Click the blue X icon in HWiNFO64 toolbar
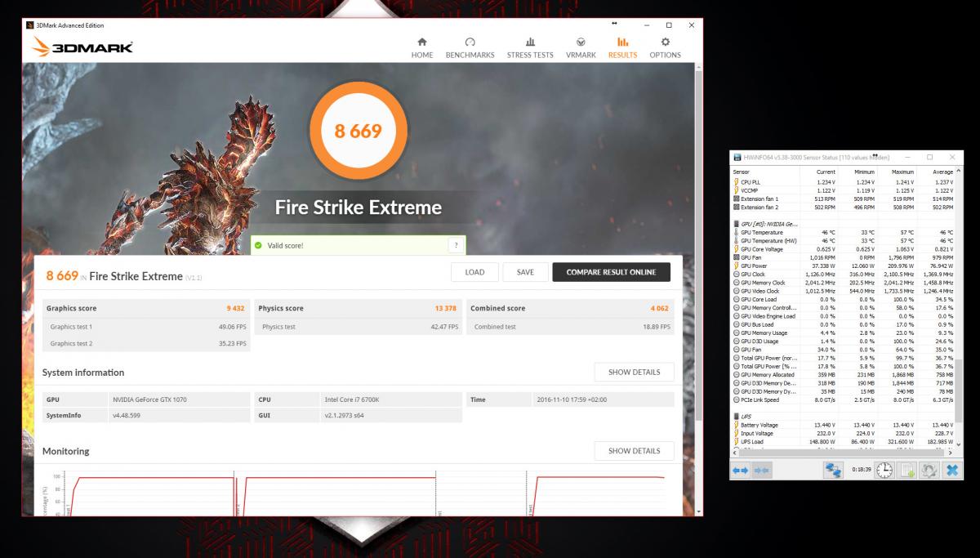 click(x=951, y=470)
